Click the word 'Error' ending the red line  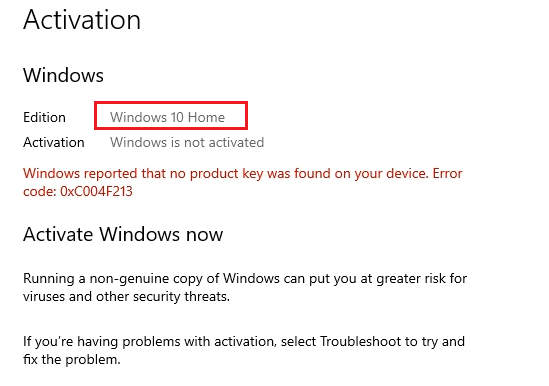click(x=447, y=173)
